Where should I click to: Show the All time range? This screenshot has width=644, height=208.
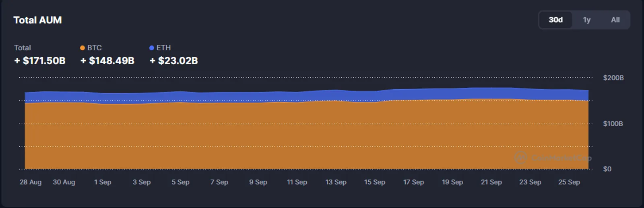click(x=615, y=20)
